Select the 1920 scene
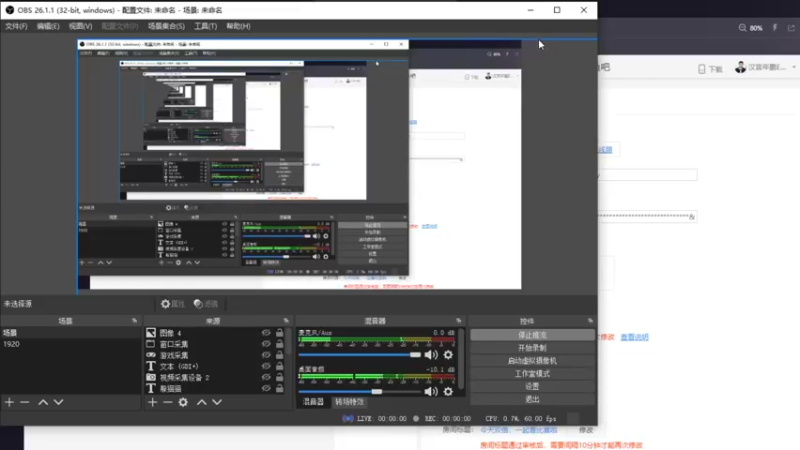The width and height of the screenshot is (800, 450). coord(70,344)
